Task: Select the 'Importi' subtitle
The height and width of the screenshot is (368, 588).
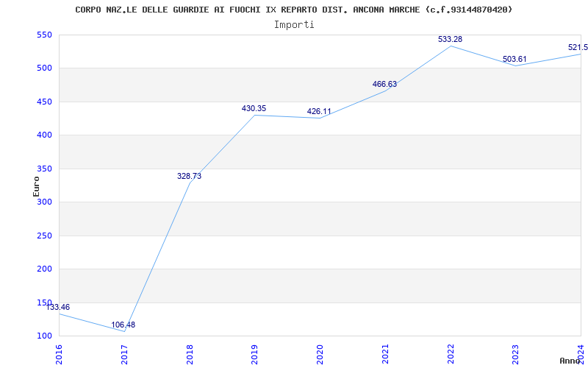Action: [294, 25]
